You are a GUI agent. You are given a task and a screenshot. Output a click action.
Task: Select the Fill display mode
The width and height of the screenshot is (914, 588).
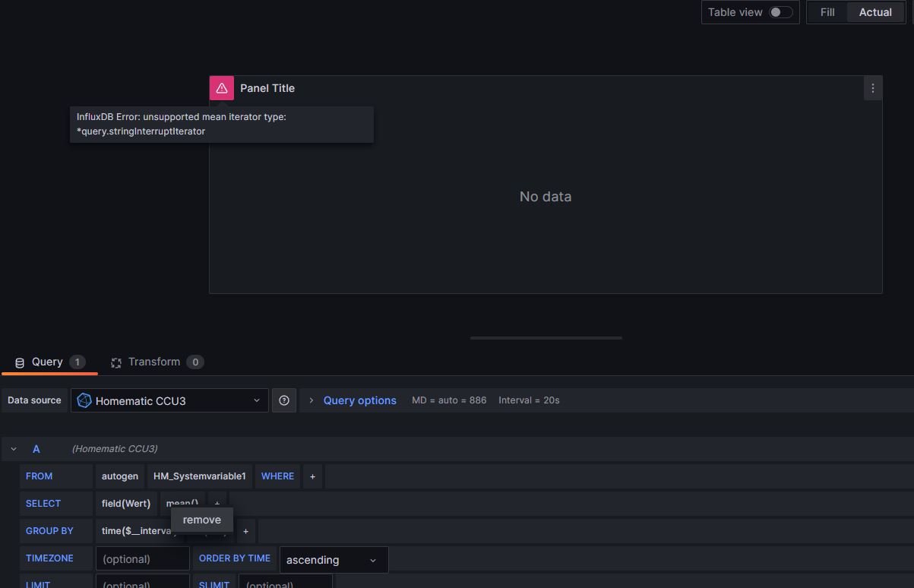pyautogui.click(x=827, y=12)
